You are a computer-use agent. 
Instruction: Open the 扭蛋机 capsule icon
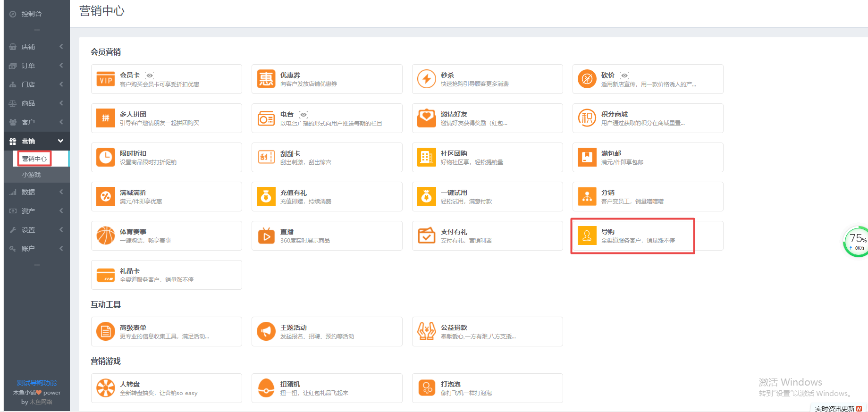tap(266, 388)
